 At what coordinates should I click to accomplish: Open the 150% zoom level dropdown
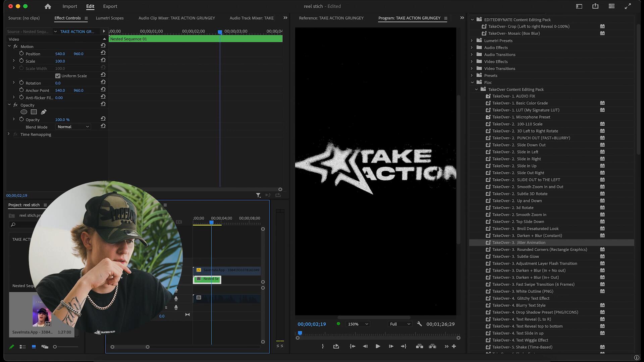coord(358,324)
